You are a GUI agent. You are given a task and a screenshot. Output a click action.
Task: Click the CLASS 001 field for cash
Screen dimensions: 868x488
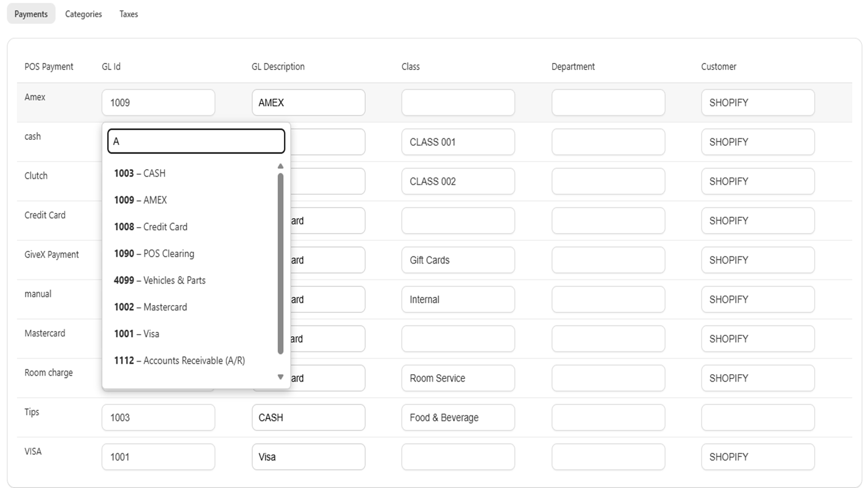(458, 142)
